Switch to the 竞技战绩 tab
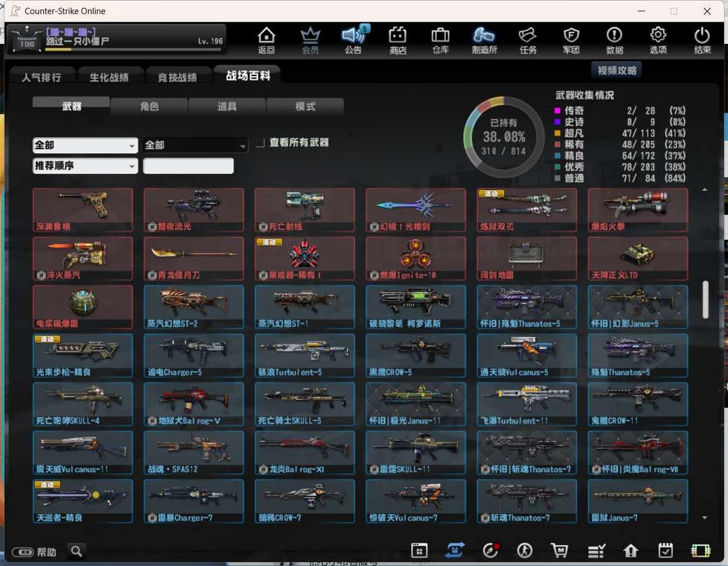 coord(177,77)
